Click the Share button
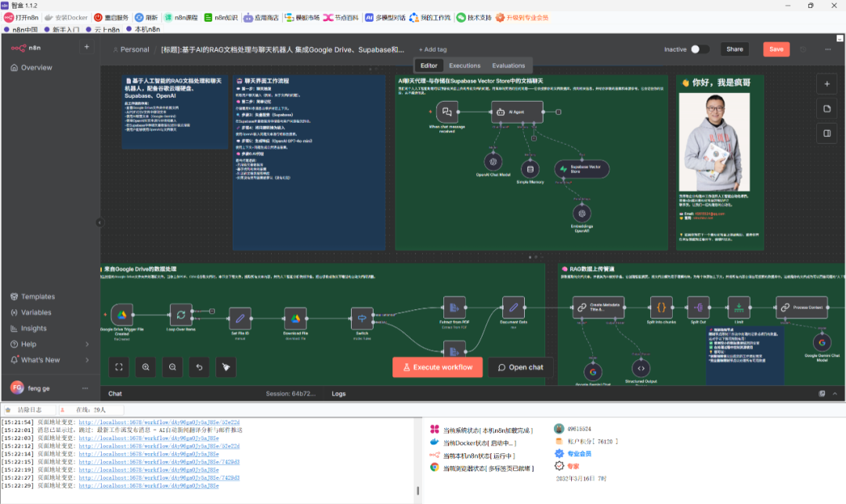 tap(734, 49)
